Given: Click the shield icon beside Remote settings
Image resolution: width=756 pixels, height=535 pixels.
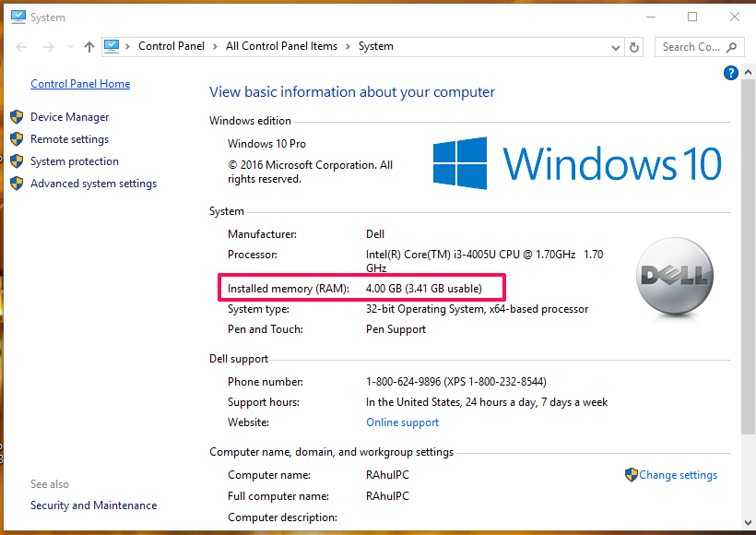Looking at the screenshot, I should pos(17,139).
